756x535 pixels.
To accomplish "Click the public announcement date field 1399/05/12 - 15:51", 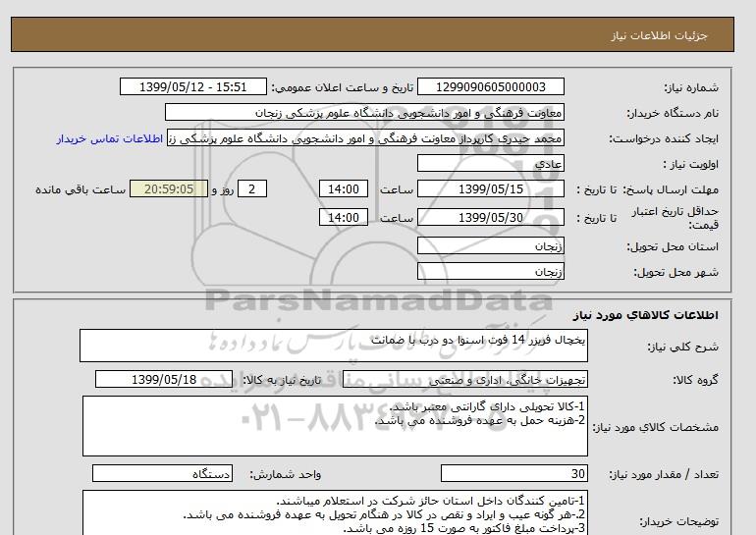I will point(192,86).
